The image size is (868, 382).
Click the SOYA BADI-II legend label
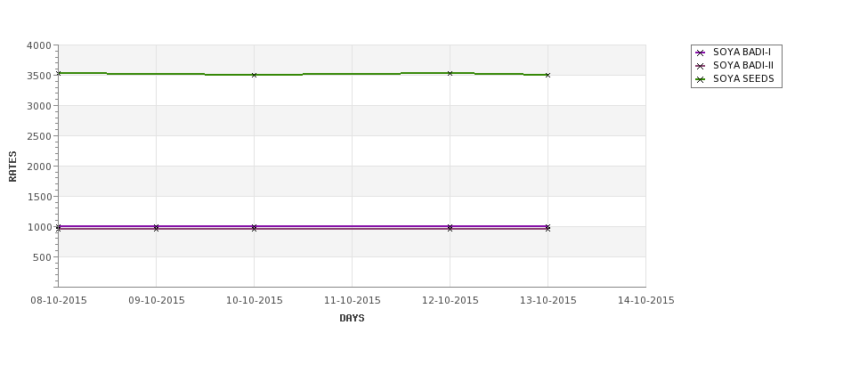743,65
